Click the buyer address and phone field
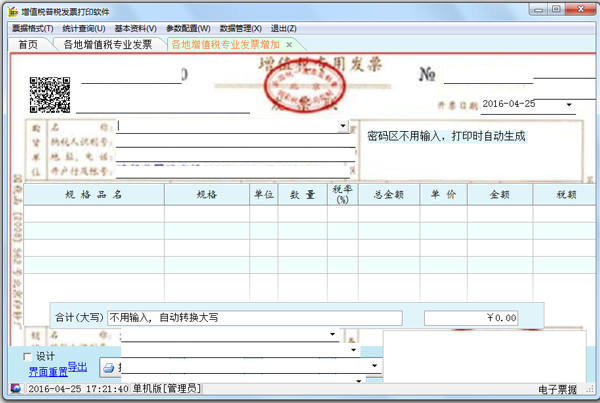 235,155
